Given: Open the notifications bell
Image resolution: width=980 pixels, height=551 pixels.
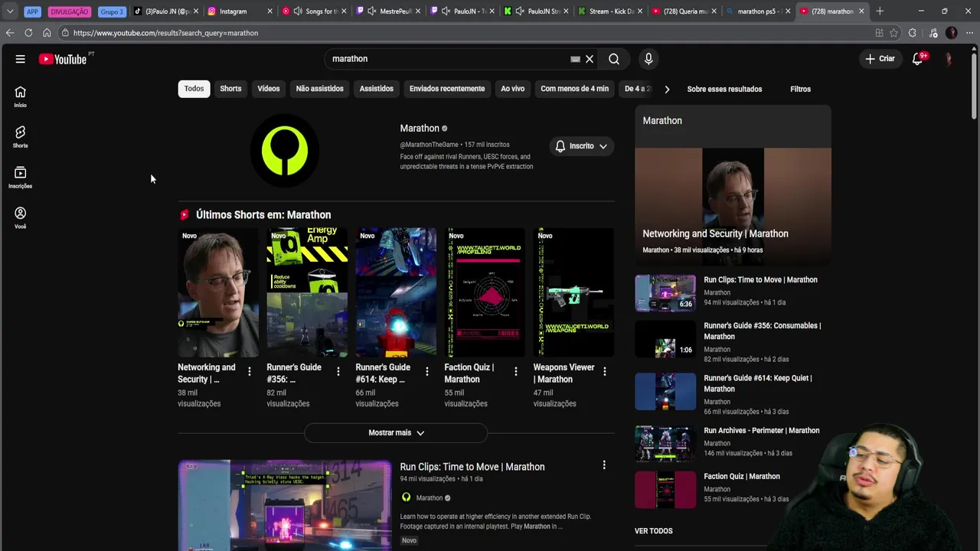Looking at the screenshot, I should 917,59.
